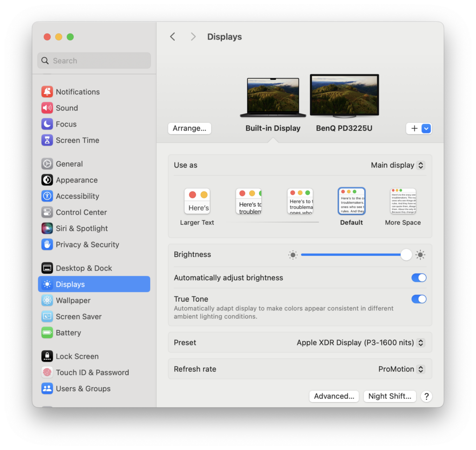This screenshot has width=476, height=450.
Task: Select Focus in the sidebar
Action: [x=94, y=124]
